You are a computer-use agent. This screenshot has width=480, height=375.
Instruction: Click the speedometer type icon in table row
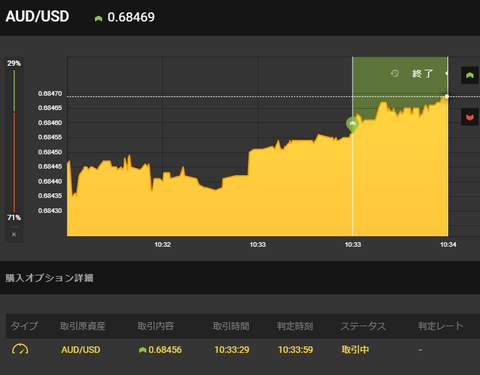tap(20, 349)
